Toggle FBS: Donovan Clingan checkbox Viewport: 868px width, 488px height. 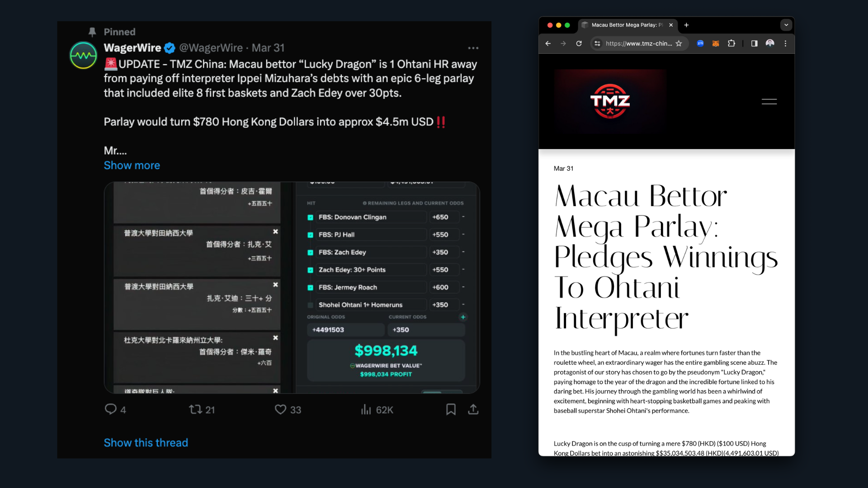311,217
